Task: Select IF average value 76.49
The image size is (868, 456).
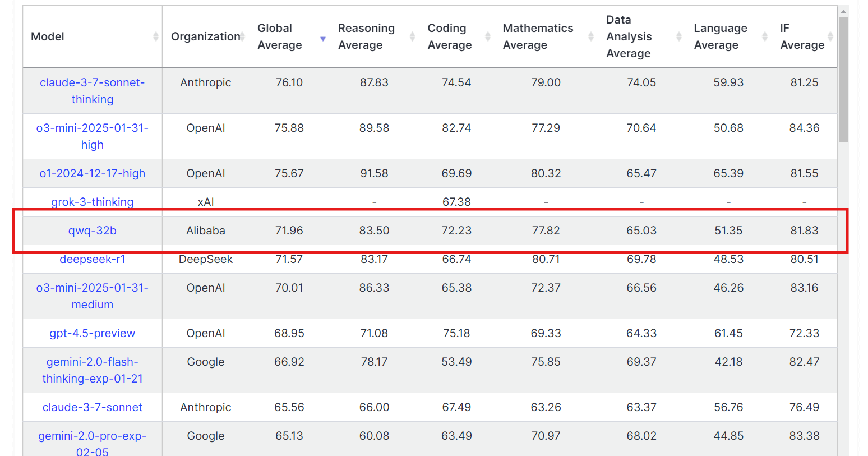Action: (x=804, y=407)
